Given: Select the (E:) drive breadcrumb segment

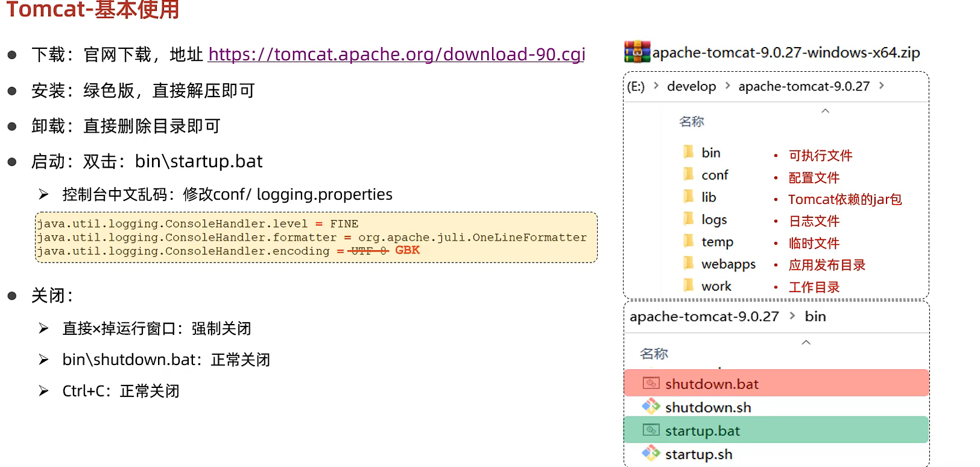Looking at the screenshot, I should (636, 86).
